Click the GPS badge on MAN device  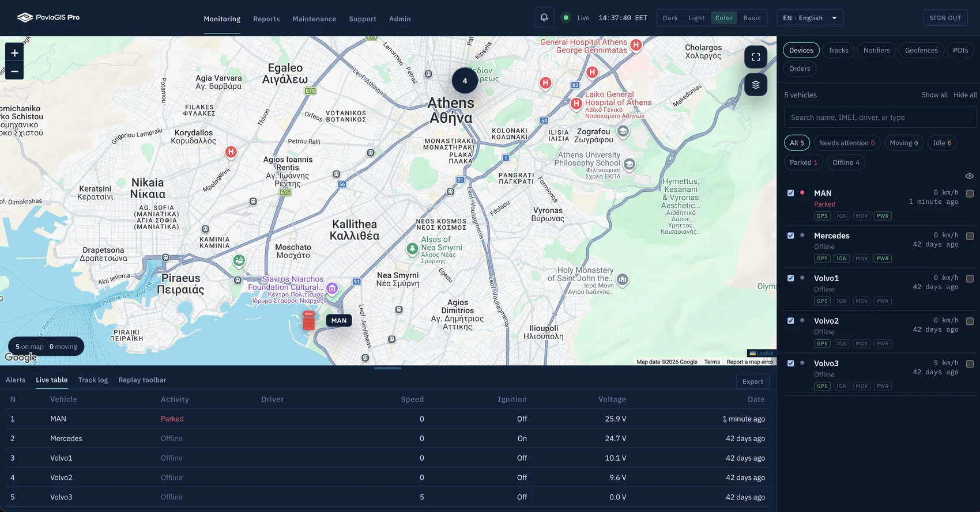pyautogui.click(x=822, y=216)
